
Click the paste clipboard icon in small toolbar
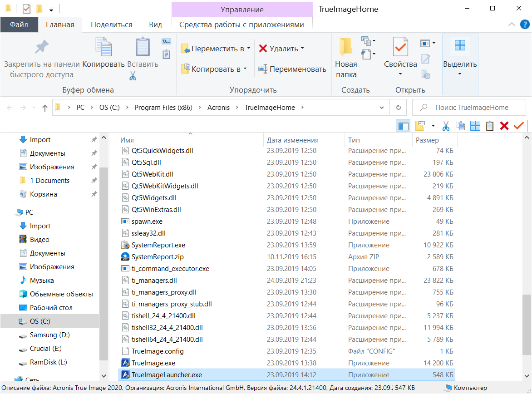point(490,126)
